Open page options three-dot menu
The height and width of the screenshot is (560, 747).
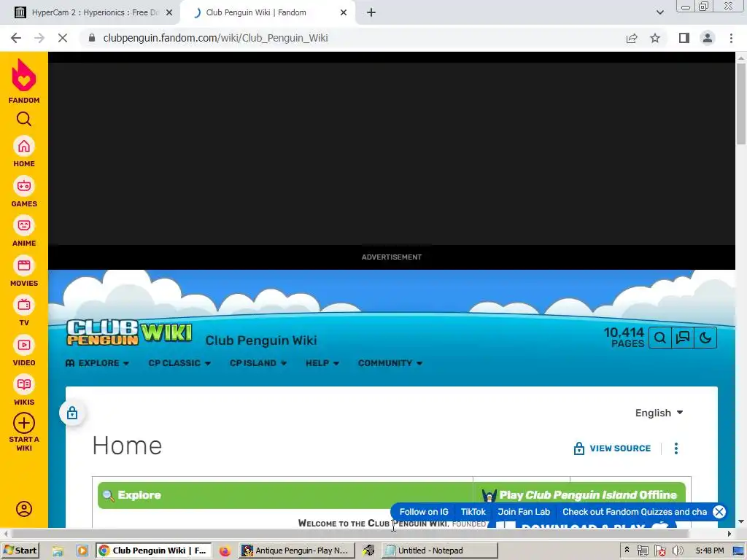point(676,448)
